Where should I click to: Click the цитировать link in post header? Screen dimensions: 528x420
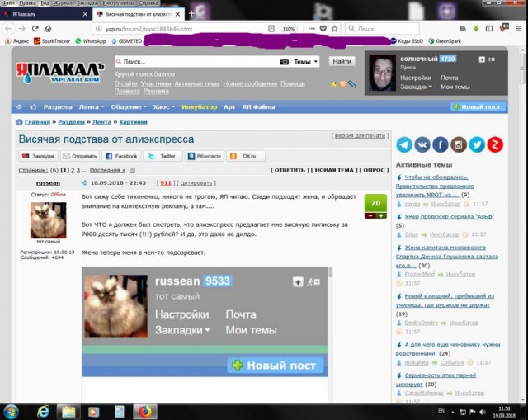[x=196, y=183]
